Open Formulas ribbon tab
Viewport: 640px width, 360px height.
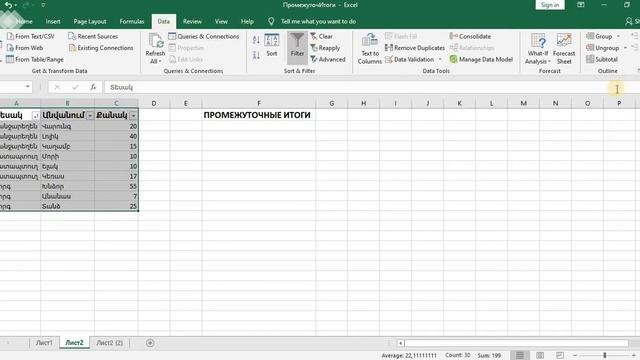(x=132, y=21)
